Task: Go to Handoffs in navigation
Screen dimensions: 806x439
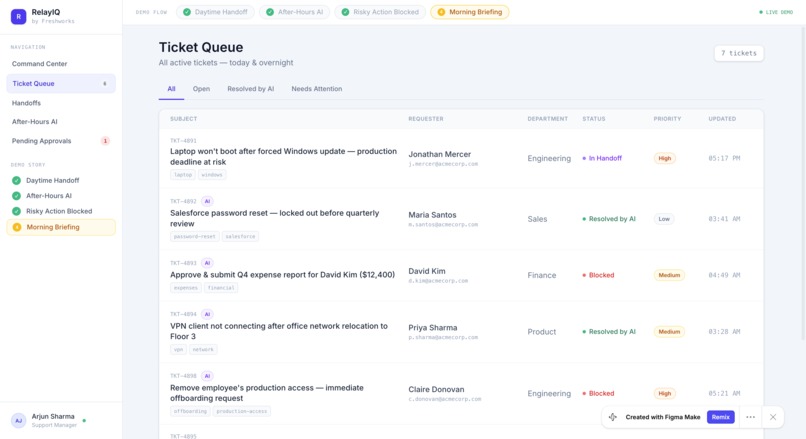Action: (x=61, y=103)
